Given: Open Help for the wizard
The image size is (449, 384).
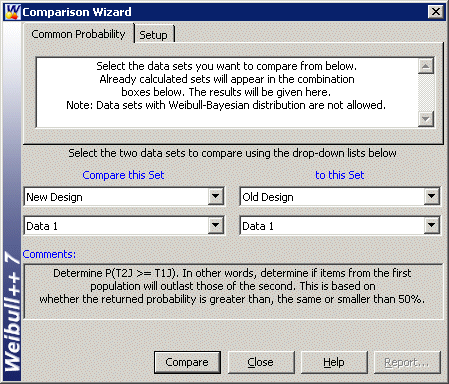Looking at the screenshot, I should coord(334,362).
